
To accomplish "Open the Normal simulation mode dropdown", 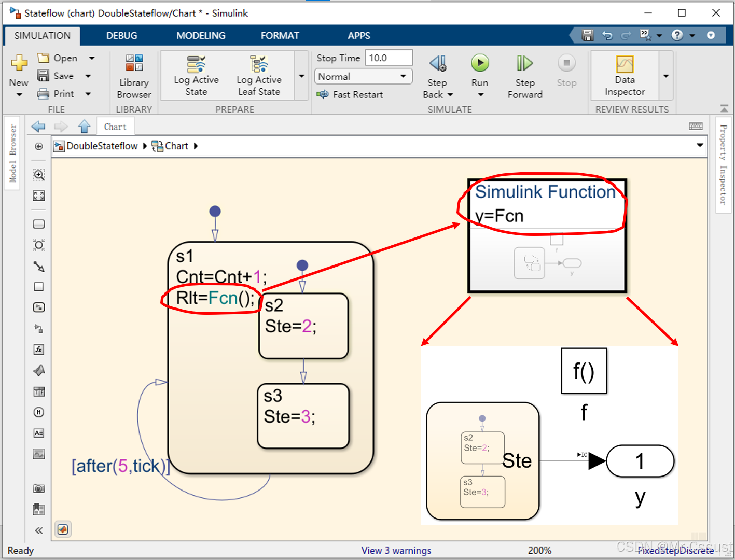I will [x=363, y=76].
